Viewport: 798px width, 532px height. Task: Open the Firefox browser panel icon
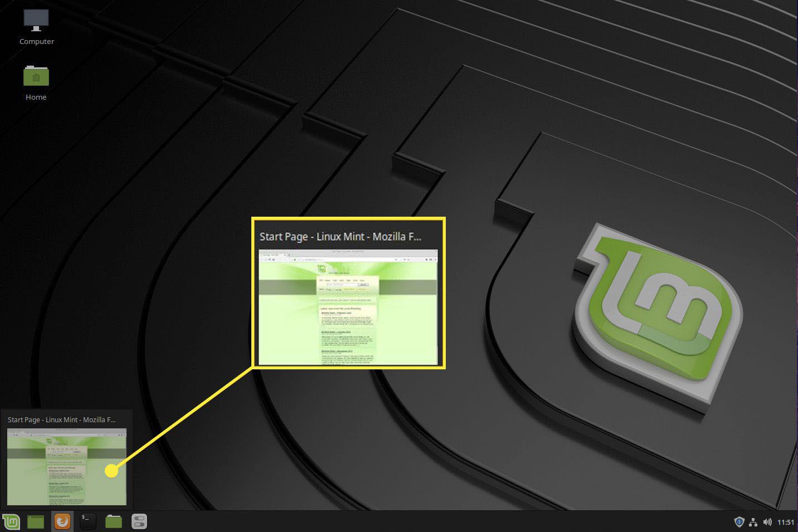click(x=62, y=521)
